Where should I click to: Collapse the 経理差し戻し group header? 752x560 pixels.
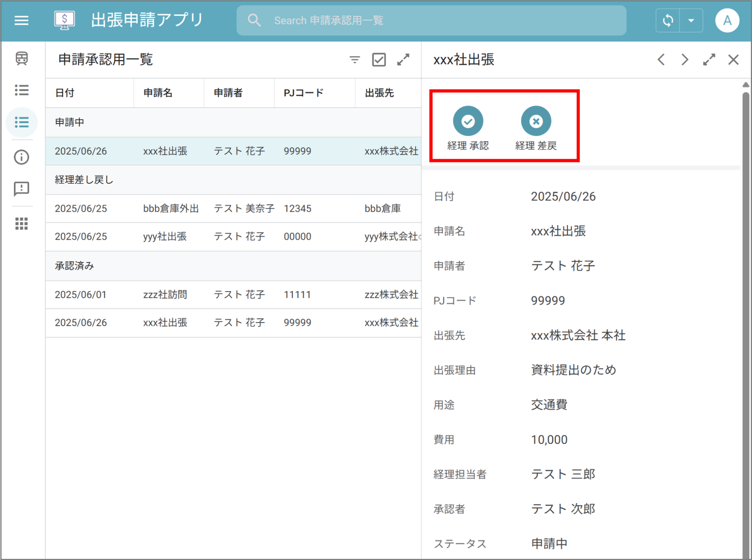[233, 180]
